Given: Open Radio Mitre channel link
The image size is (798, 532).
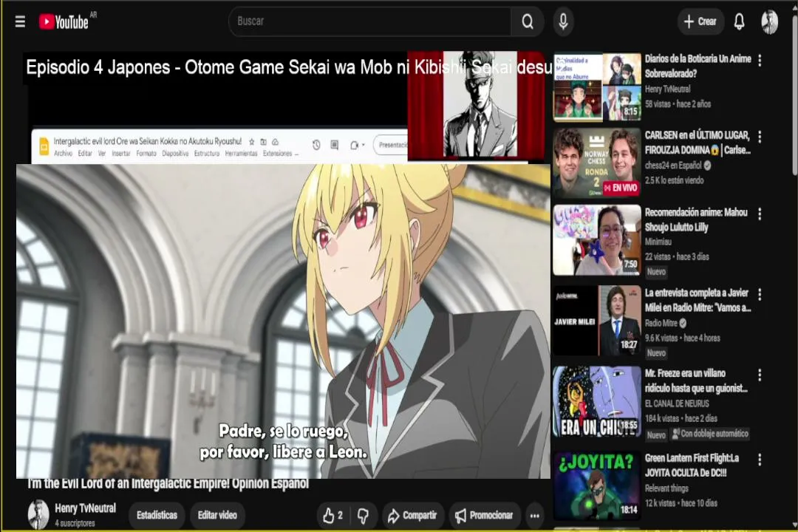Looking at the screenshot, I should tap(661, 323).
